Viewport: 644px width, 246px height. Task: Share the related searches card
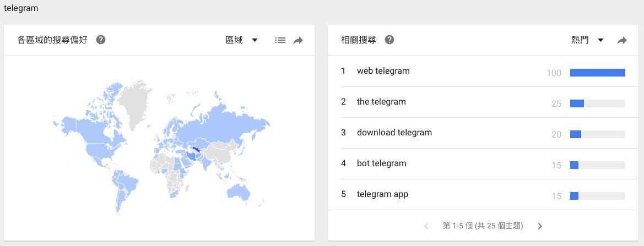point(622,40)
